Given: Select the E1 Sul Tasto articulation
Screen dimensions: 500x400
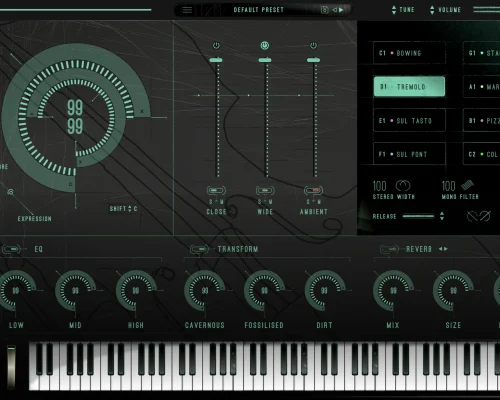Looking at the screenshot, I should (x=409, y=120).
